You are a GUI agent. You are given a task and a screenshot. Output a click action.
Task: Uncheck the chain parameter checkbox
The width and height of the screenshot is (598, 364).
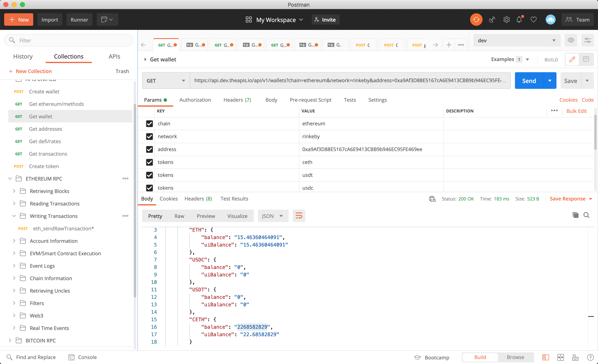click(x=149, y=124)
